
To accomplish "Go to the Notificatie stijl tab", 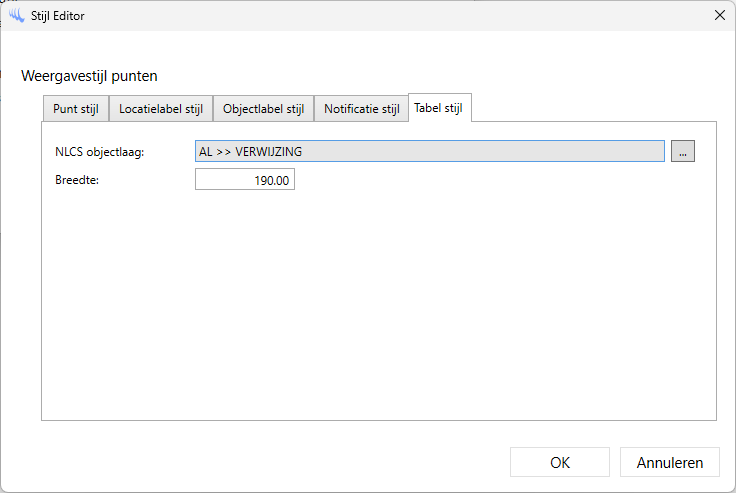I will coord(361,109).
